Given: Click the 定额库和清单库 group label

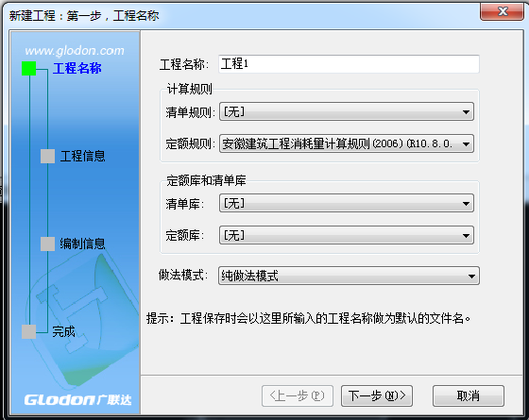Looking at the screenshot, I should click(206, 180).
